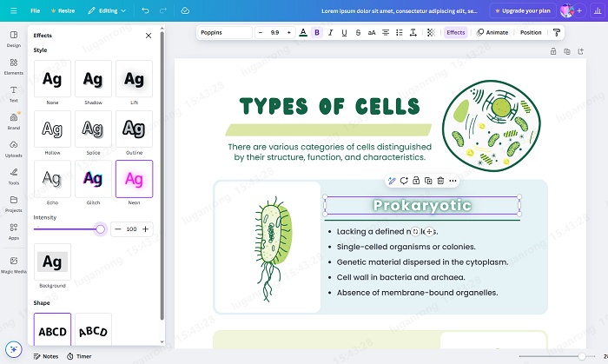Open the Elements panel in sidebar
This screenshot has height=364, width=608.
(14, 64)
